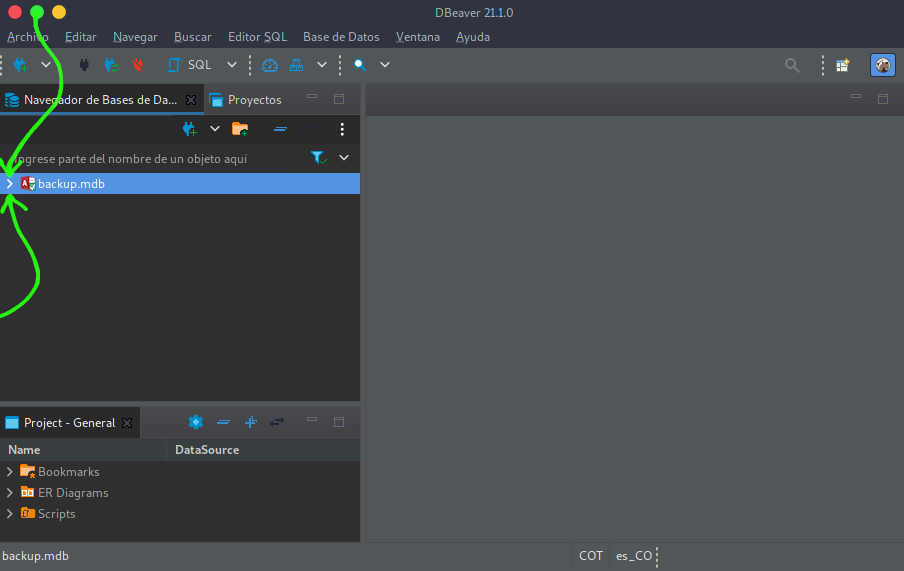Expand the ER Diagrams folder
This screenshot has width=904, height=571.
coord(9,493)
